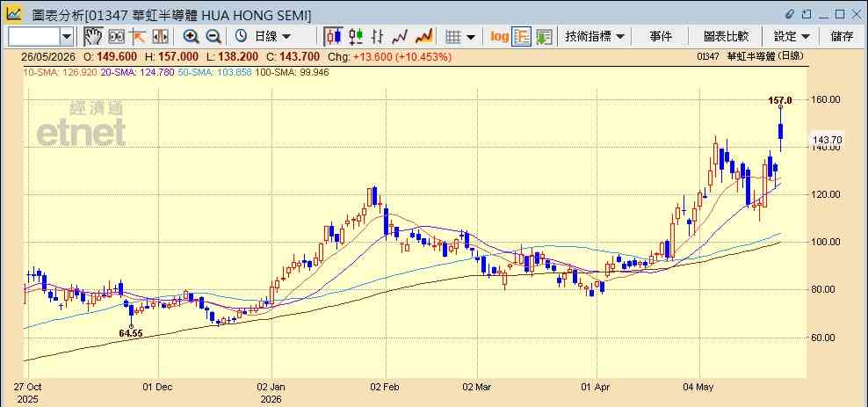This screenshot has width=868, height=407.
Task: Click the 10-SMA legend label
Action: 61,72
